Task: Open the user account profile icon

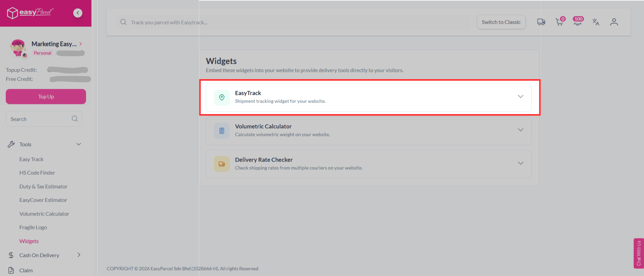Action: (614, 22)
